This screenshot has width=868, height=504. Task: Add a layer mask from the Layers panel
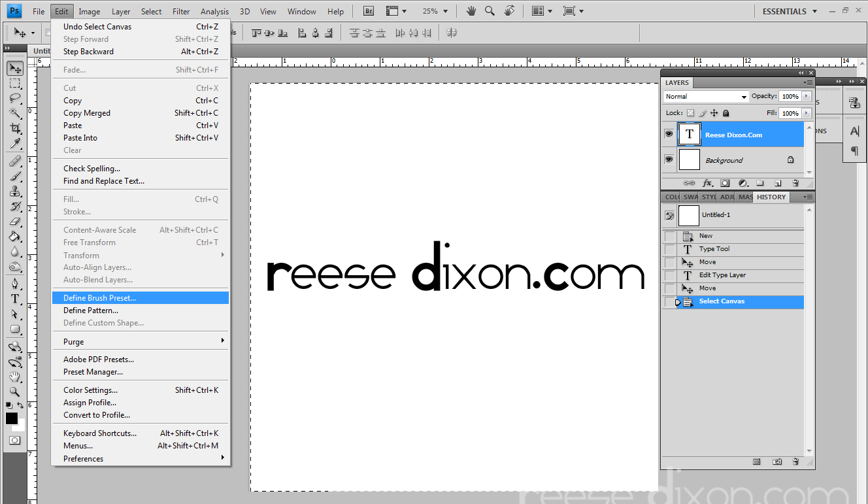click(724, 184)
